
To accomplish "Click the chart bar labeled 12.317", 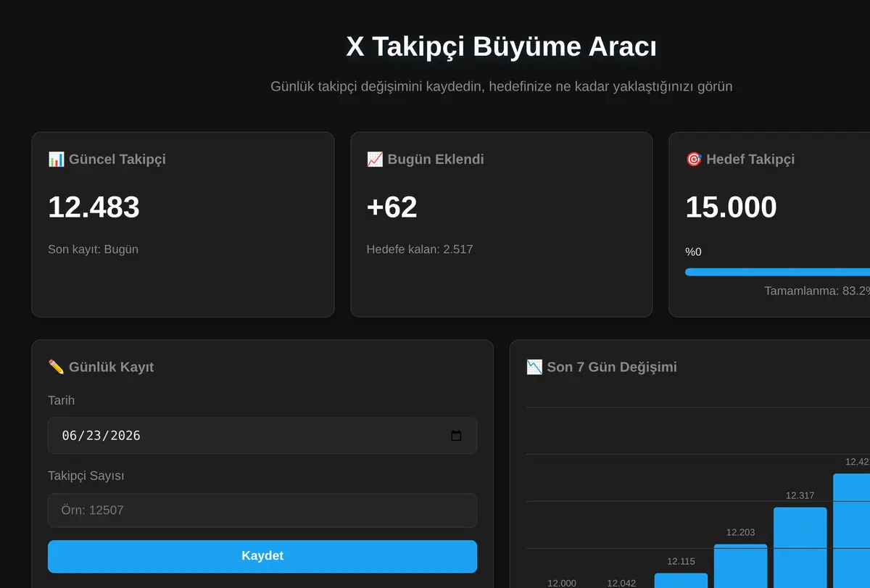I will 800,547.
